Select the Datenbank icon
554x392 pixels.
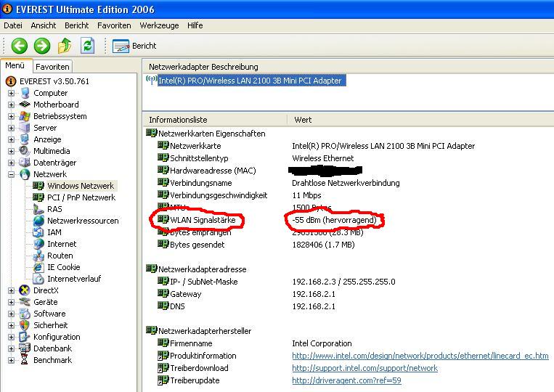click(x=25, y=348)
